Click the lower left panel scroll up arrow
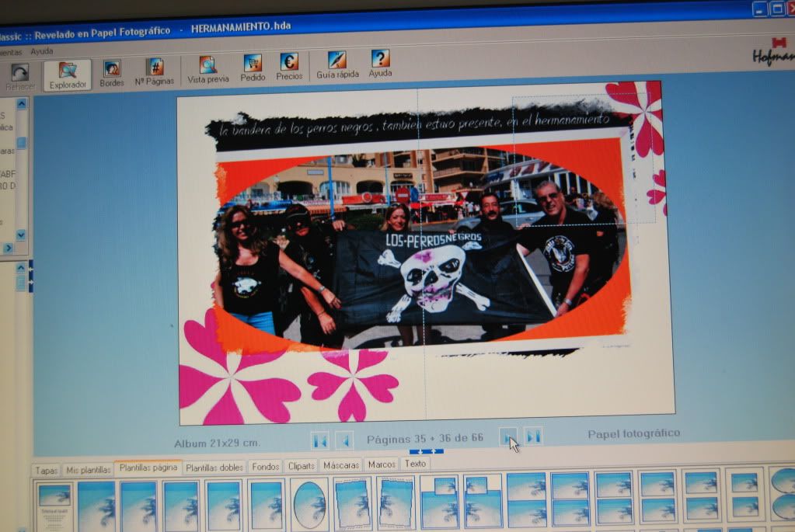This screenshot has height=532, width=795. click(x=21, y=267)
